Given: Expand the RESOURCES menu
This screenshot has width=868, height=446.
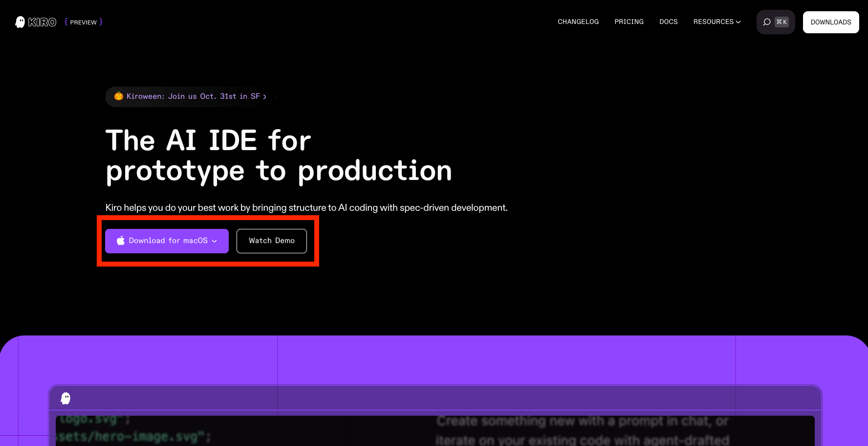Looking at the screenshot, I should [x=713, y=22].
